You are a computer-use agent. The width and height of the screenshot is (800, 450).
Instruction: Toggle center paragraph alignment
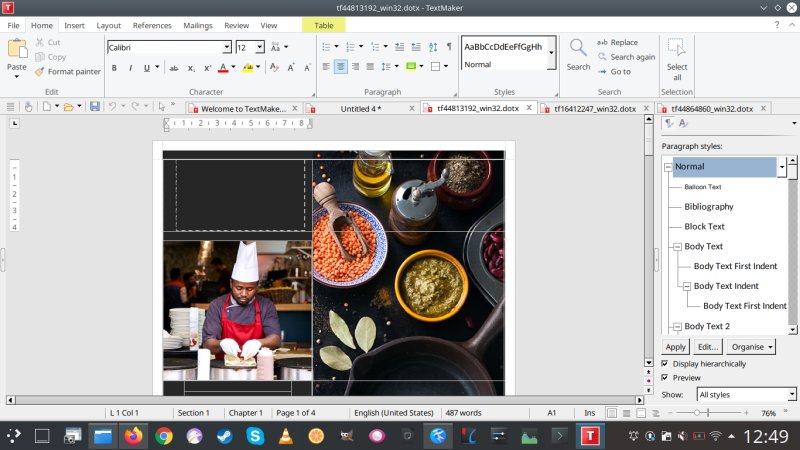tap(341, 66)
